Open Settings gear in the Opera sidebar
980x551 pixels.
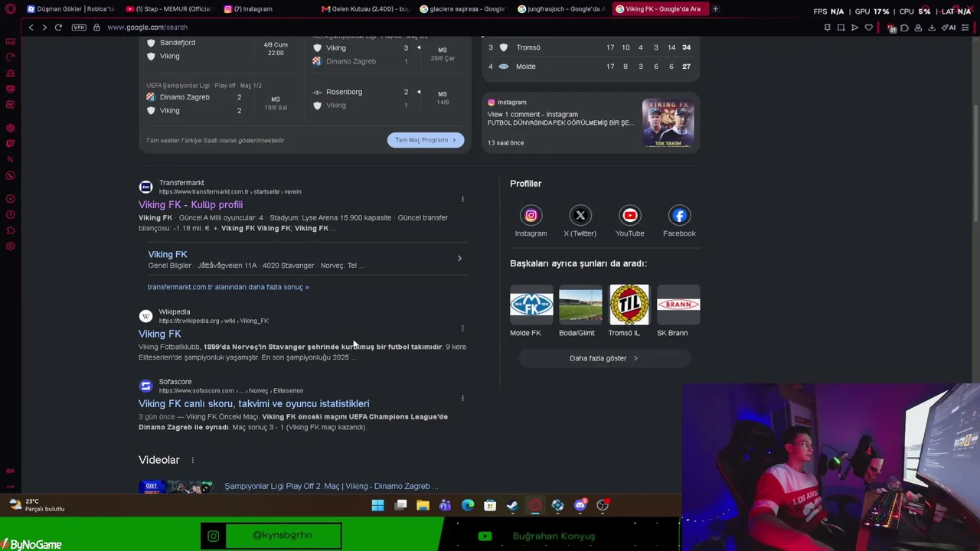tap(10, 246)
